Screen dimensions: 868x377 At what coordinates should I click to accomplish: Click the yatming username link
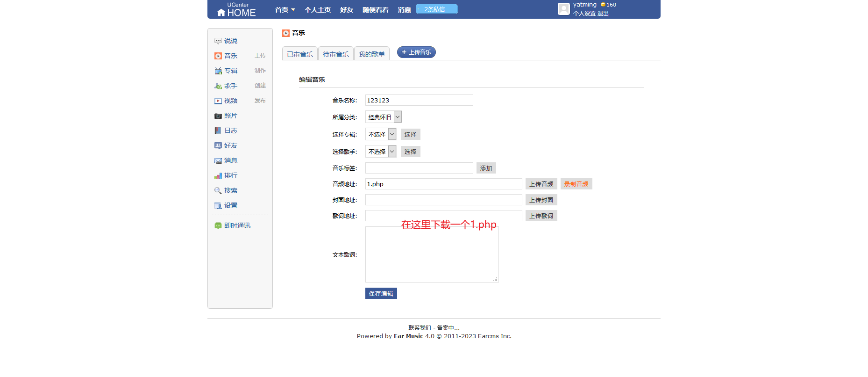(585, 5)
